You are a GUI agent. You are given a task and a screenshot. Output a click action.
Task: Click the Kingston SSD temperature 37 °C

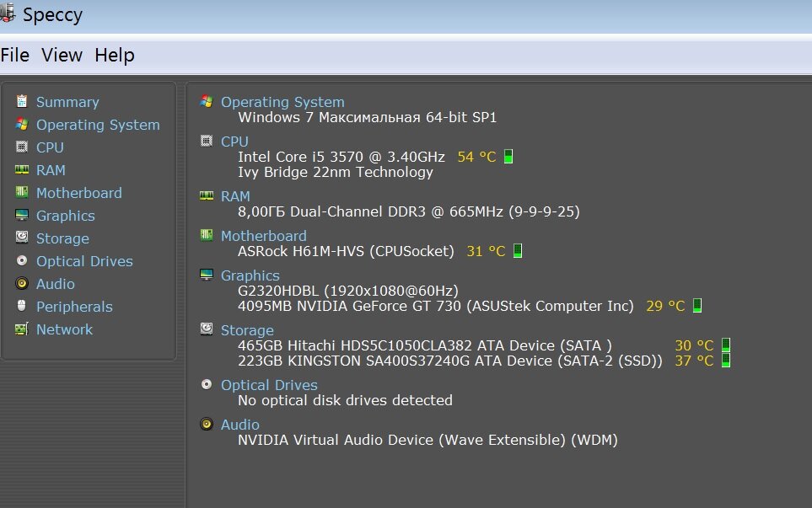(x=695, y=361)
